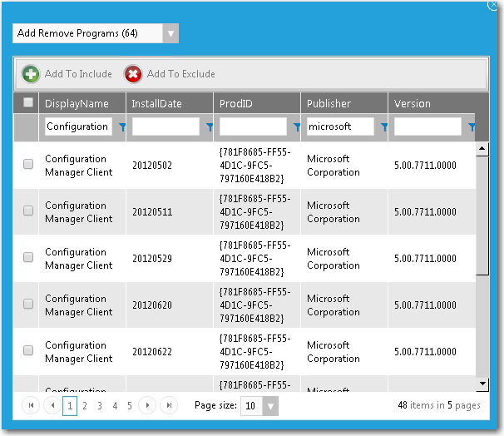Focus the Publisher filter field containing microsoft
The image size is (504, 436).
tap(340, 126)
